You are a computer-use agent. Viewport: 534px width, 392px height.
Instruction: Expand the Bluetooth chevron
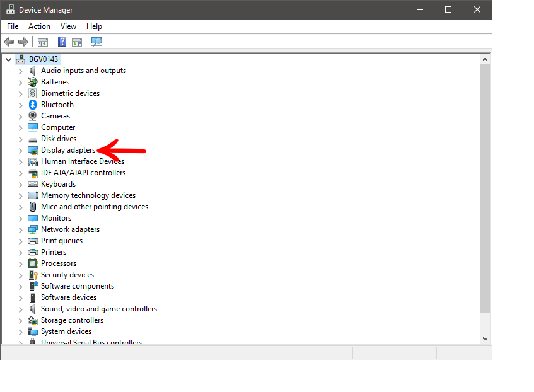pyautogui.click(x=20, y=105)
